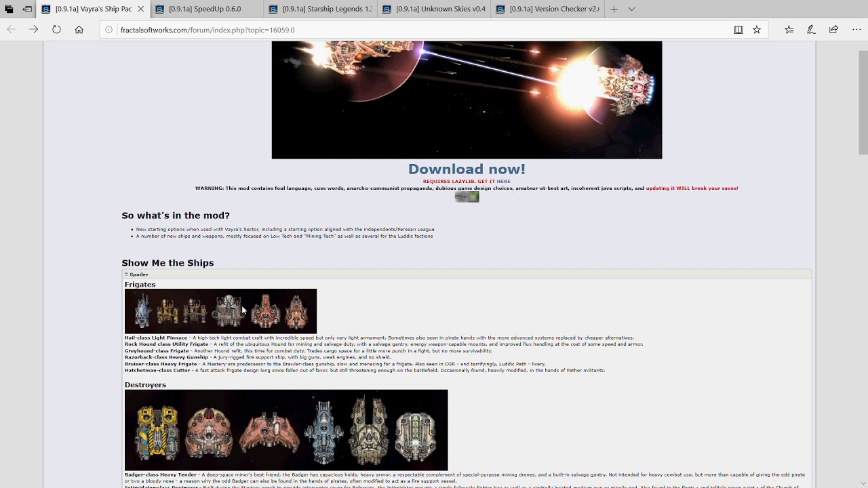Click the small badge image below the warning

click(467, 197)
